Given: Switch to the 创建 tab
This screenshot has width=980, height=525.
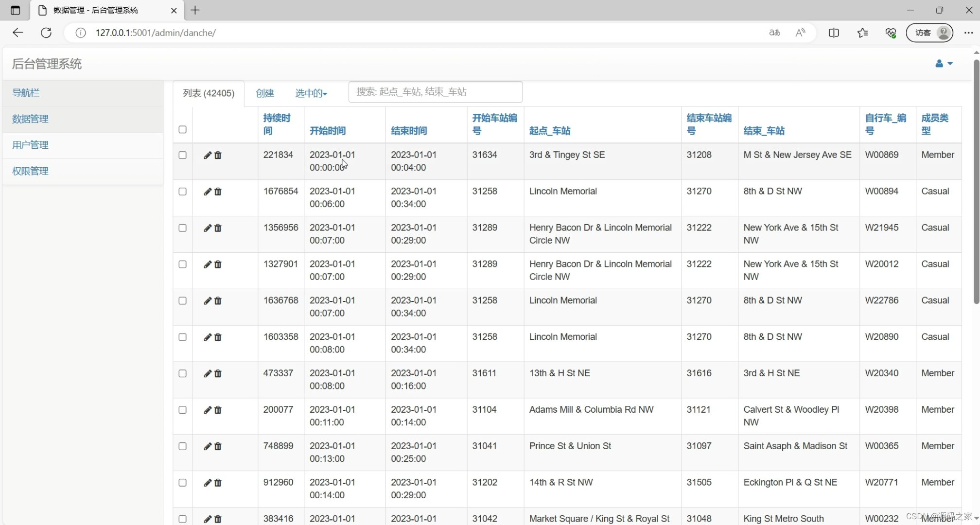Looking at the screenshot, I should coord(265,93).
